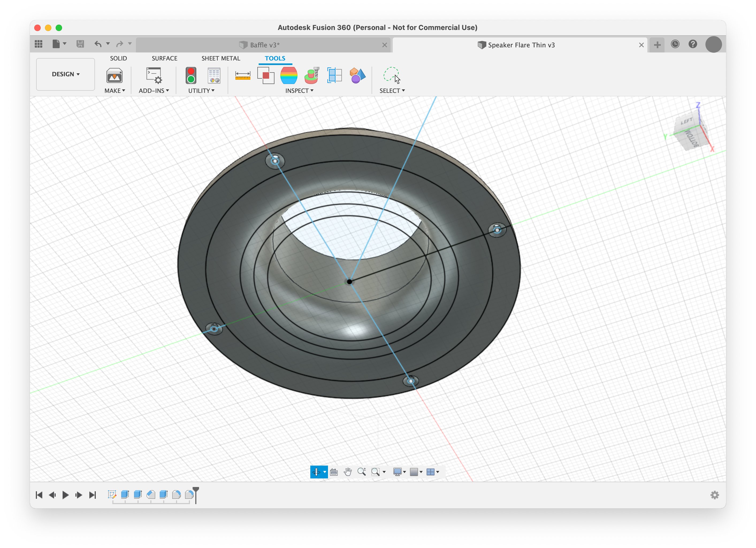Image resolution: width=756 pixels, height=548 pixels.
Task: Select the Pan hand tool
Action: click(x=348, y=472)
